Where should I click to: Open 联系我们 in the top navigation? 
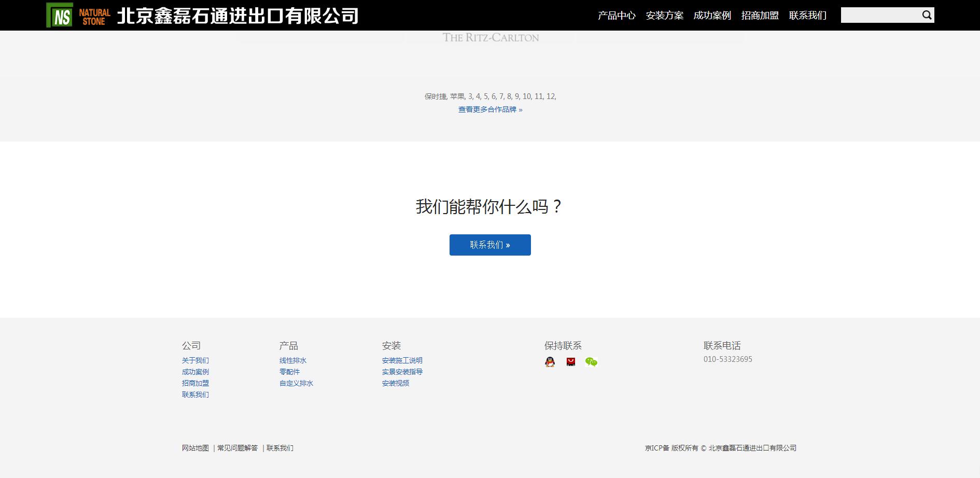(x=807, y=16)
